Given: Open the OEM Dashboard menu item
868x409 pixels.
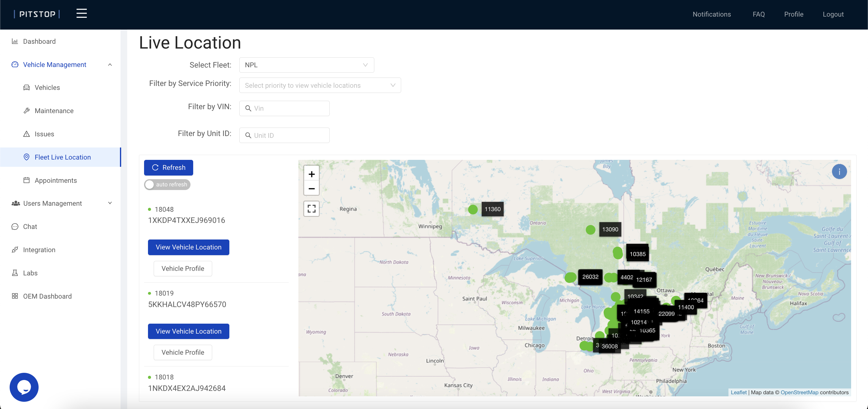Looking at the screenshot, I should click(47, 296).
